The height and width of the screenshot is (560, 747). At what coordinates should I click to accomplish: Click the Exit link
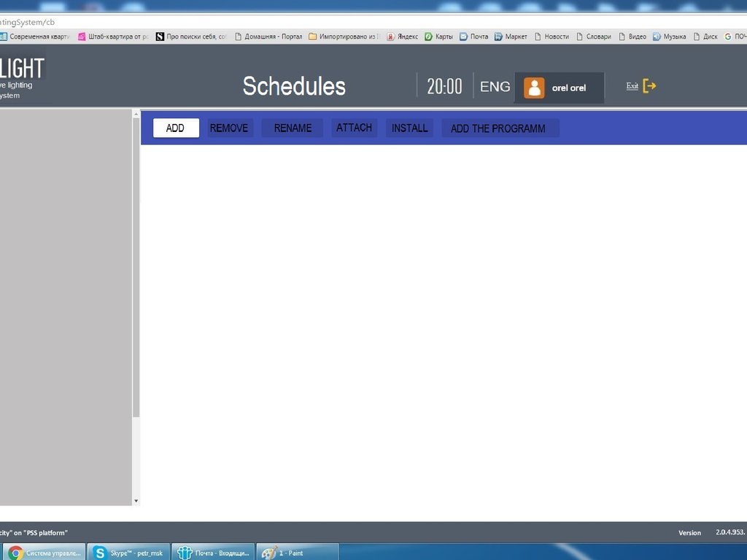click(632, 86)
